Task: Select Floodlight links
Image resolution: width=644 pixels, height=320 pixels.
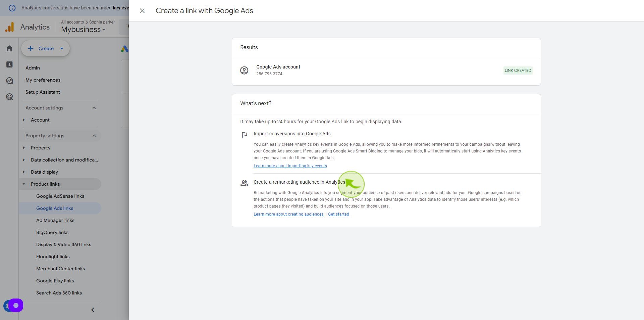Action: coord(53,257)
